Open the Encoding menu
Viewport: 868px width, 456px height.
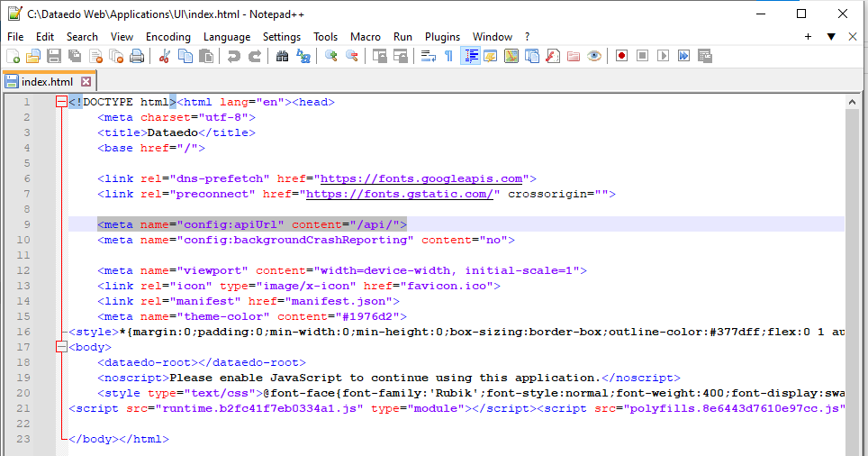[167, 37]
